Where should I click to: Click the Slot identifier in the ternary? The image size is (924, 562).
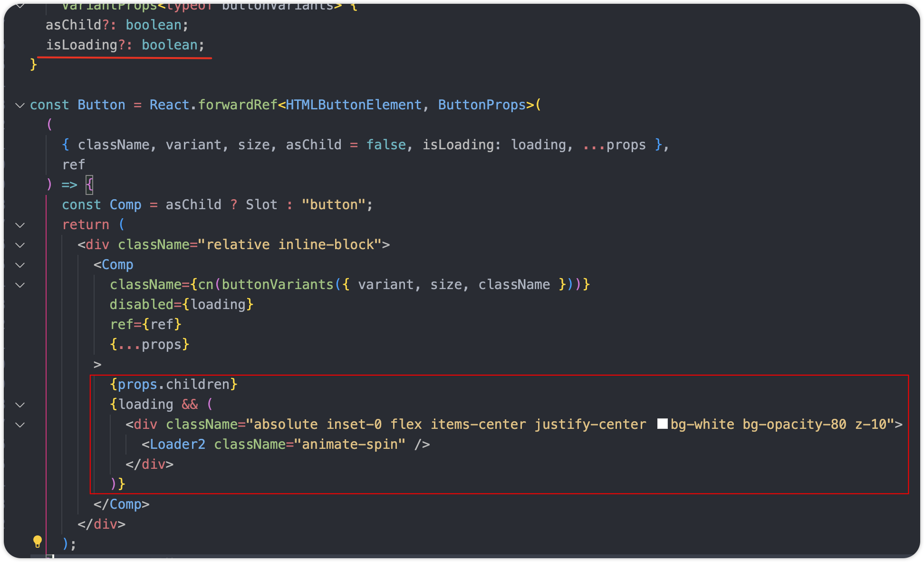click(x=261, y=204)
